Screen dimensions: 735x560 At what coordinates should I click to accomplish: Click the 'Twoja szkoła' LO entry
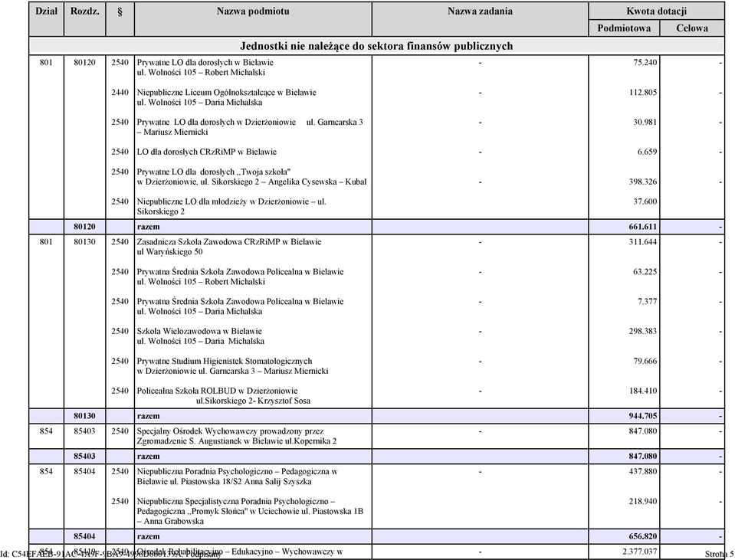coord(251,177)
